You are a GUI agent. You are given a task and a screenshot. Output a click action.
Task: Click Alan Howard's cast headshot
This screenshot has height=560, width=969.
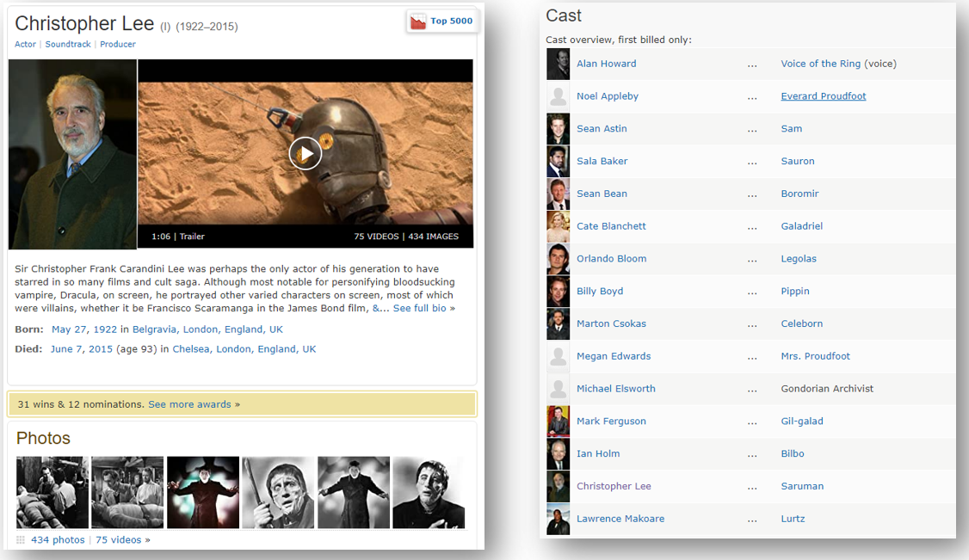tap(558, 64)
